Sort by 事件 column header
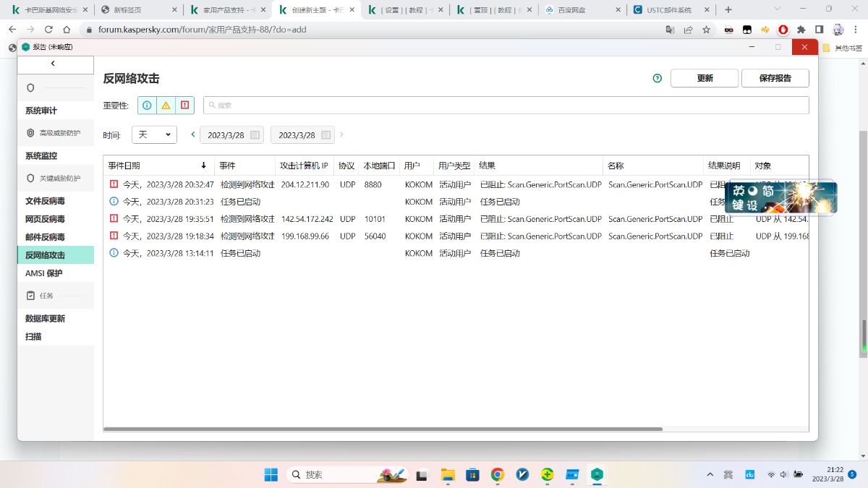868x488 pixels. coord(244,166)
